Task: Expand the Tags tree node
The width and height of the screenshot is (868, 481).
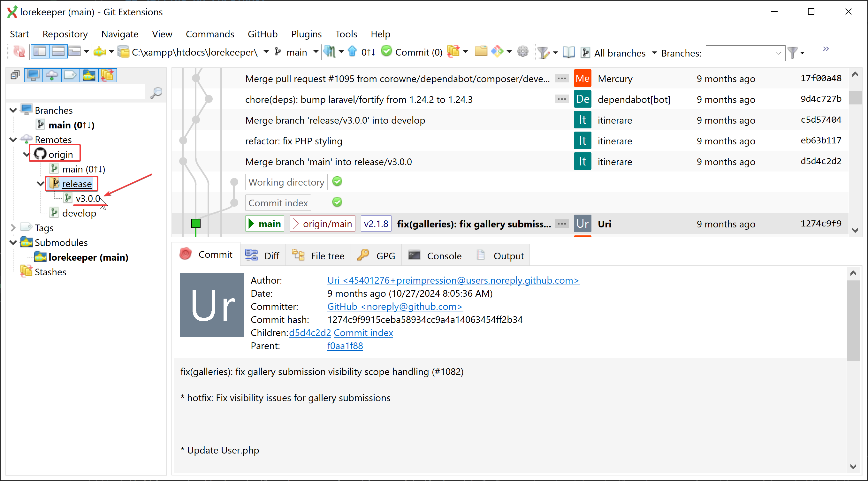Action: click(x=13, y=228)
